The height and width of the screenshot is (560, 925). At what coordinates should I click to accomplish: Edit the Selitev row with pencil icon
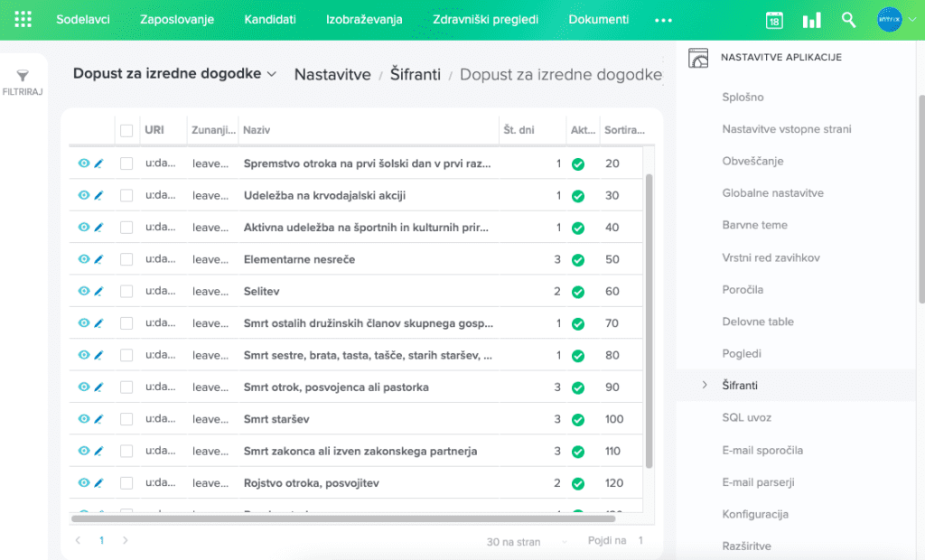coord(98,292)
